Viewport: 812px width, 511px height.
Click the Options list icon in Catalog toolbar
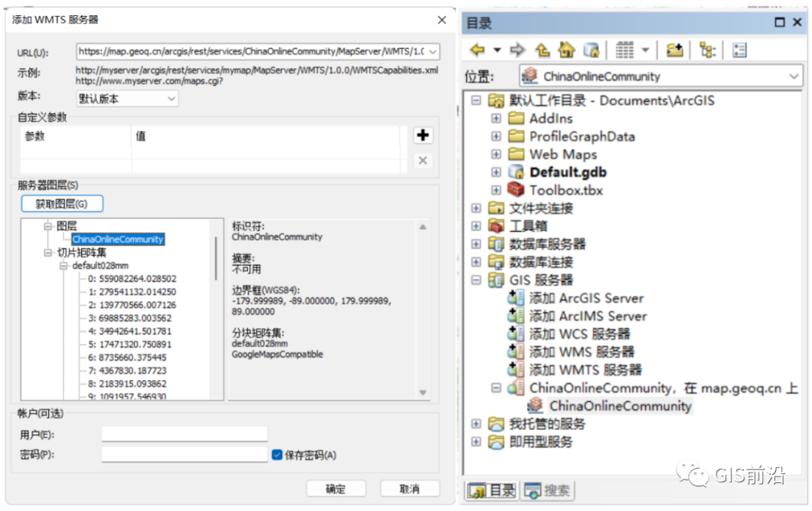click(x=740, y=50)
